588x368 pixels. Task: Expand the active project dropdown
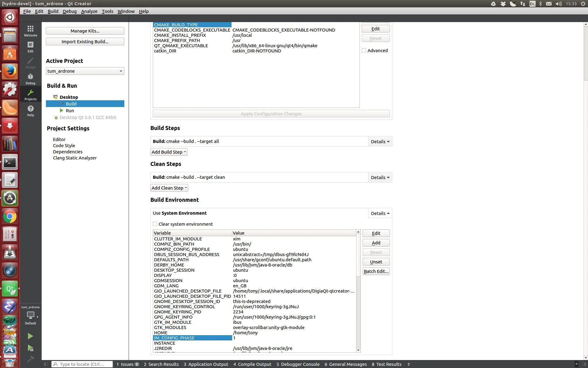point(121,71)
